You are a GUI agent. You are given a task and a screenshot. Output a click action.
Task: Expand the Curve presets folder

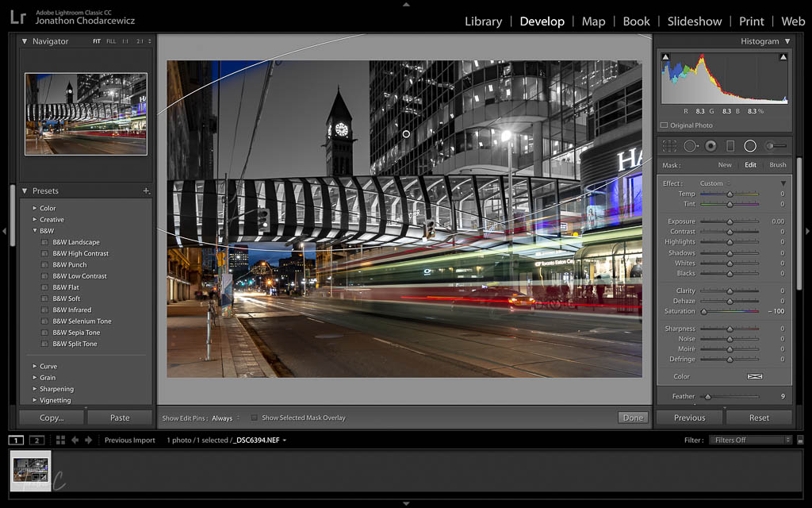point(35,367)
